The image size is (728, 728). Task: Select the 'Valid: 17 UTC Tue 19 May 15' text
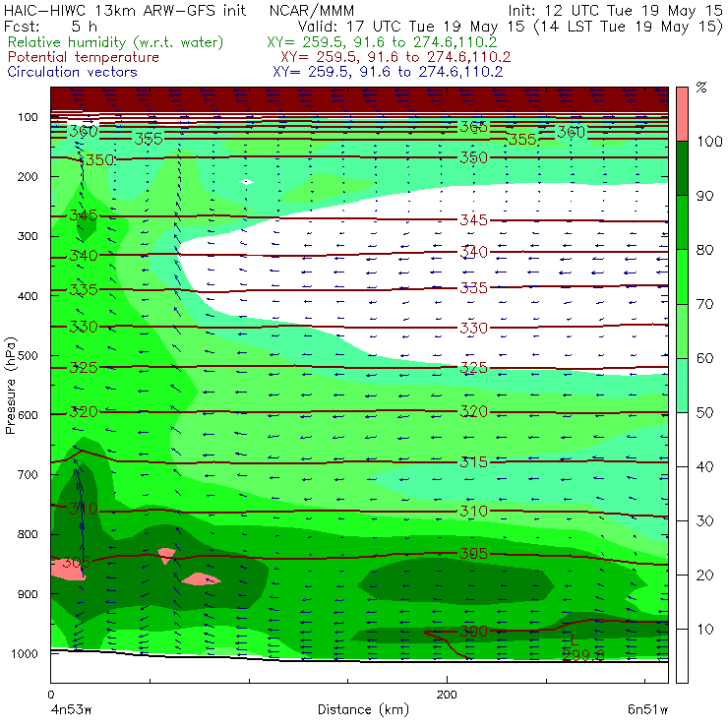pos(412,27)
